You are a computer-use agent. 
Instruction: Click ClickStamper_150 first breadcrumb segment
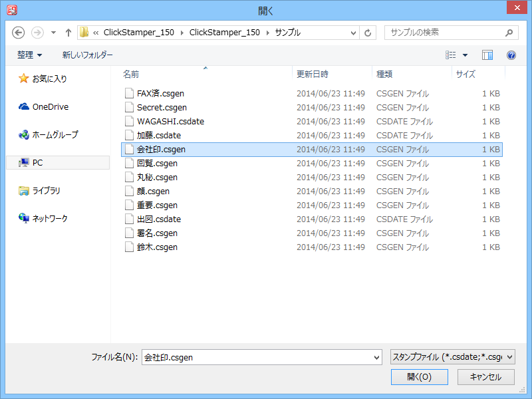tap(139, 33)
